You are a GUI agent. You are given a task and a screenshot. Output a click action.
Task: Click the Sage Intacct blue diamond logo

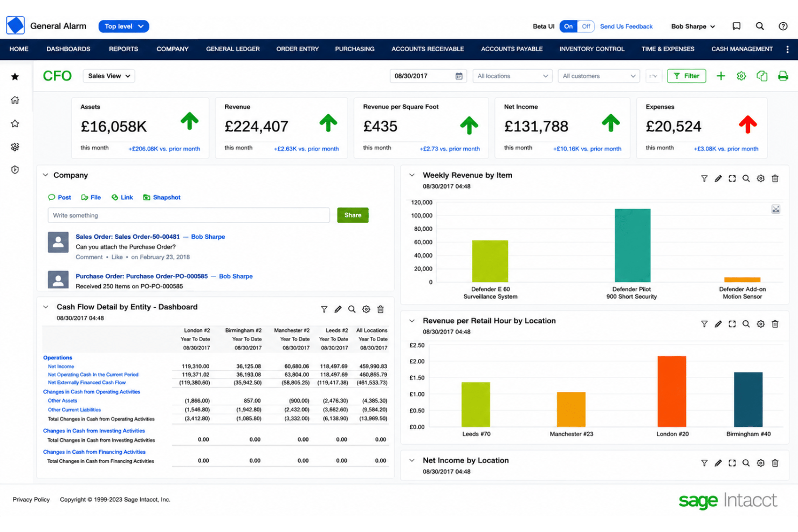(x=15, y=25)
